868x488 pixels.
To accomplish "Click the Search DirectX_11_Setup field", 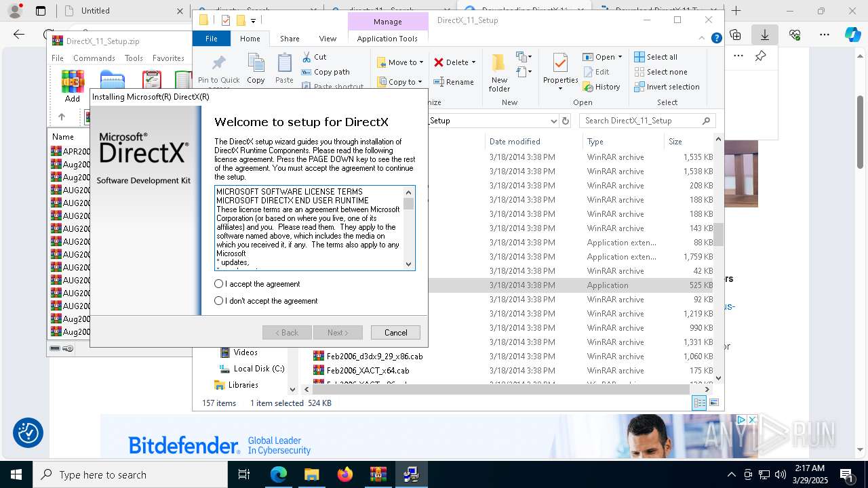I will tap(648, 121).
